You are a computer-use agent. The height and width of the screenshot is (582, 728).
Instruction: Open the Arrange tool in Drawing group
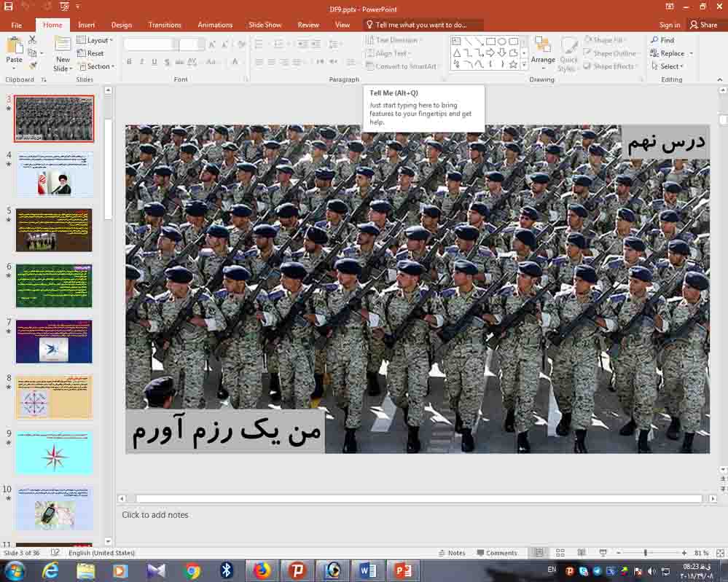pos(542,48)
